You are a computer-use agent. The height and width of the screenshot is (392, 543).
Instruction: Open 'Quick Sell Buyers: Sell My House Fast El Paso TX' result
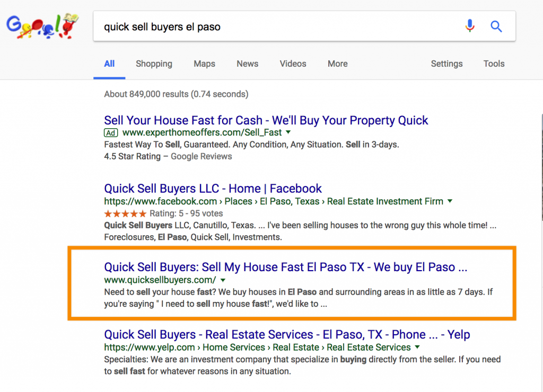click(286, 267)
